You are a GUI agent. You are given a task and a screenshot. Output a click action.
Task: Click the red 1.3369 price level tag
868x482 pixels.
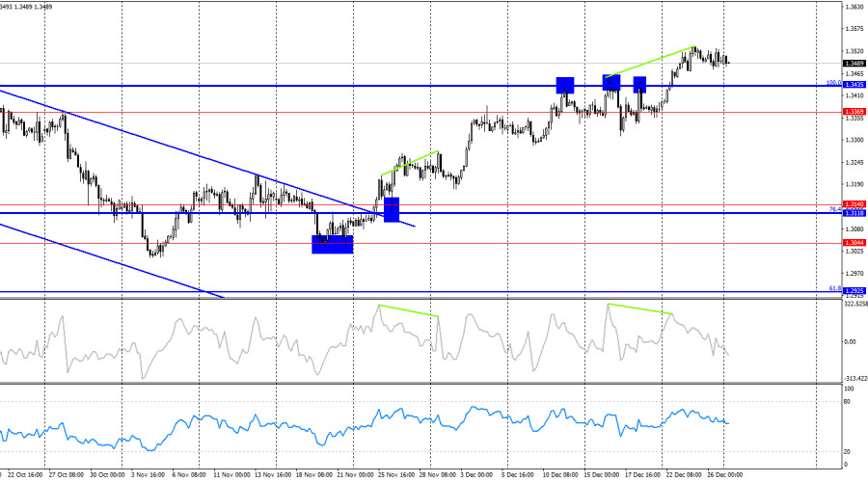tap(854, 112)
